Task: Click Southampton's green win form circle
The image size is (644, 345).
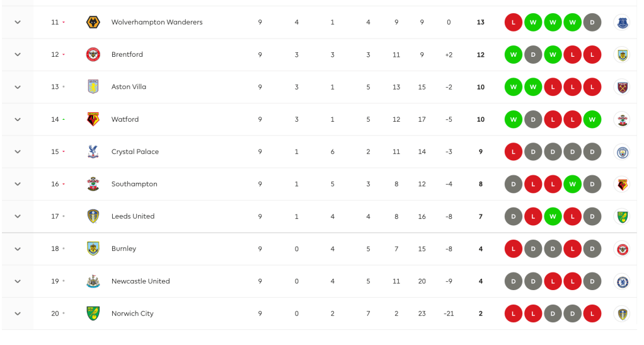Action: click(x=573, y=184)
